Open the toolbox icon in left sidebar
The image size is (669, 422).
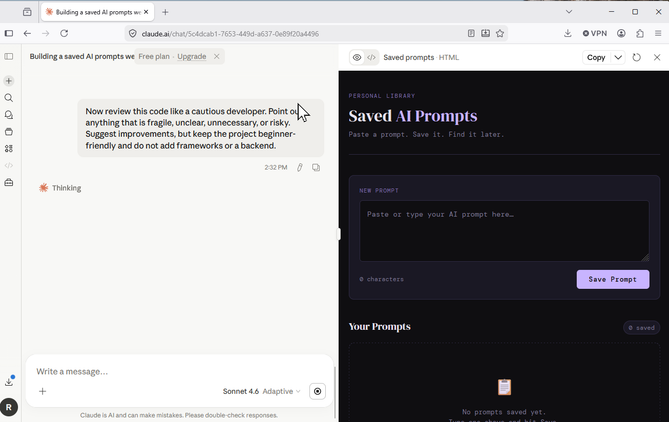coord(9,183)
